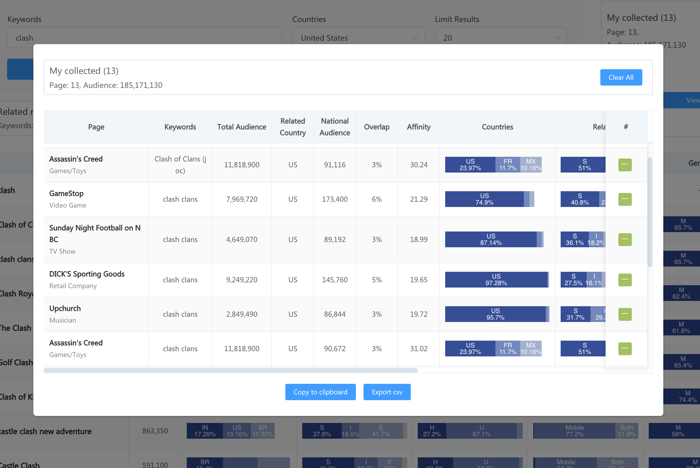Click the table's horizontal scrollbar
This screenshot has height=468, width=700.
(231, 370)
